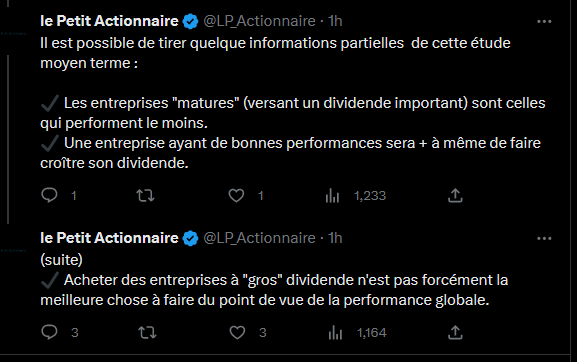Open more options on the (suite) tweet

[x=544, y=238]
